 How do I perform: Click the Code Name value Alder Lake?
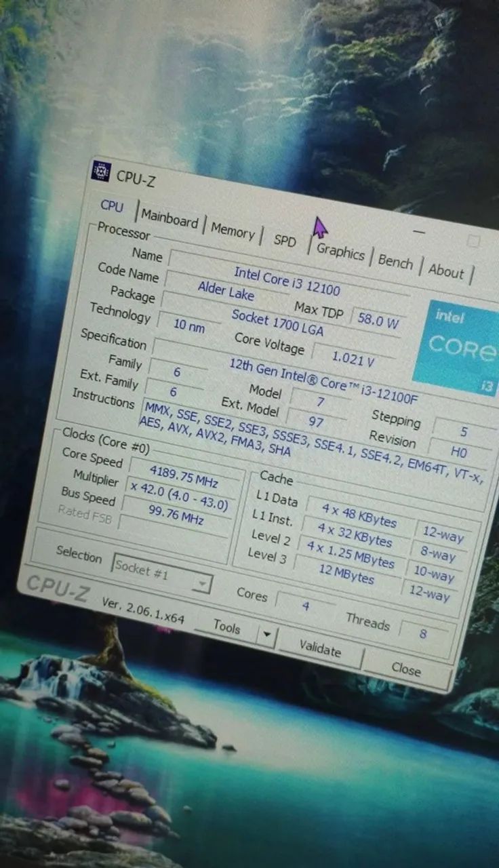tap(226, 290)
